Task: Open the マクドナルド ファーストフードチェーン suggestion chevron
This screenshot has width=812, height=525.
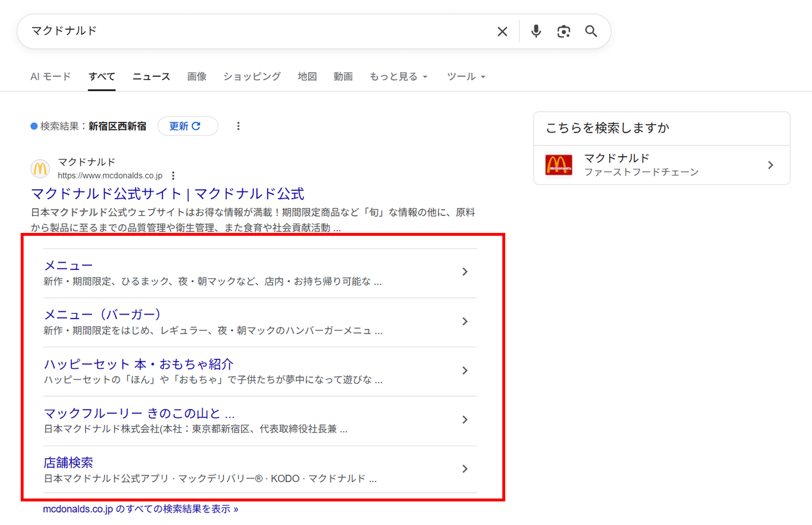Action: 771,165
